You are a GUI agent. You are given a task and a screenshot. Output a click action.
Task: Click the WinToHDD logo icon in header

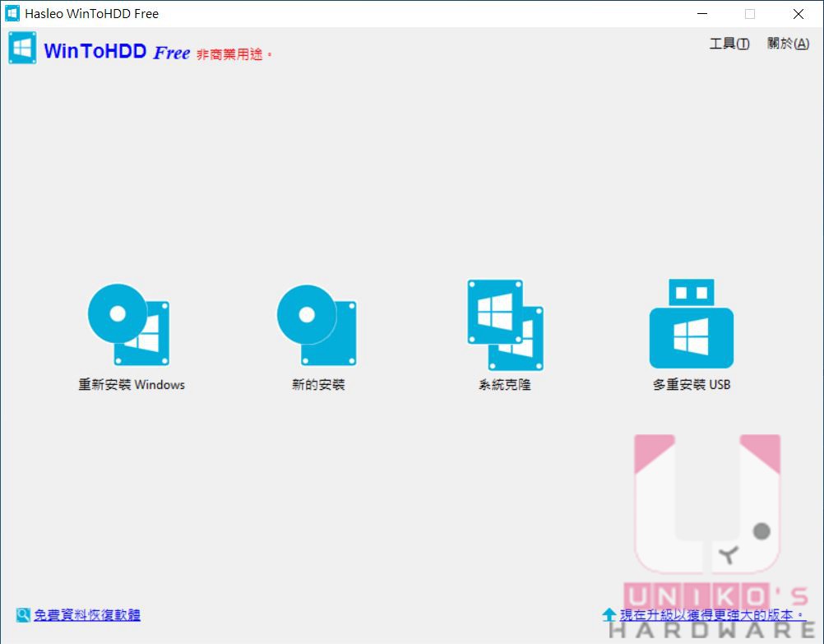22,48
